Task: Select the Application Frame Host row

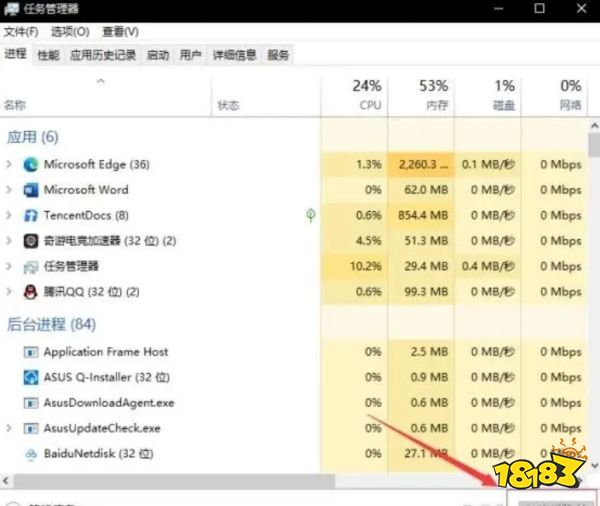Action: click(x=294, y=352)
